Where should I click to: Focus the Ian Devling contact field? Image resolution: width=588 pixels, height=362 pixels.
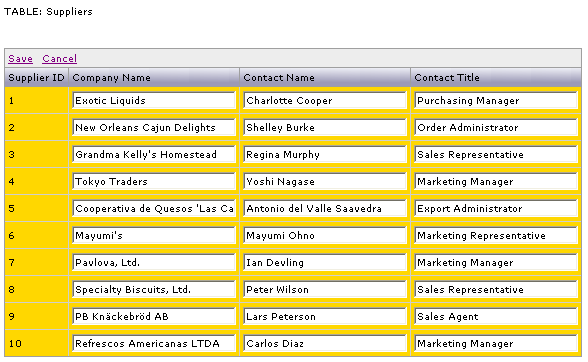[325, 263]
